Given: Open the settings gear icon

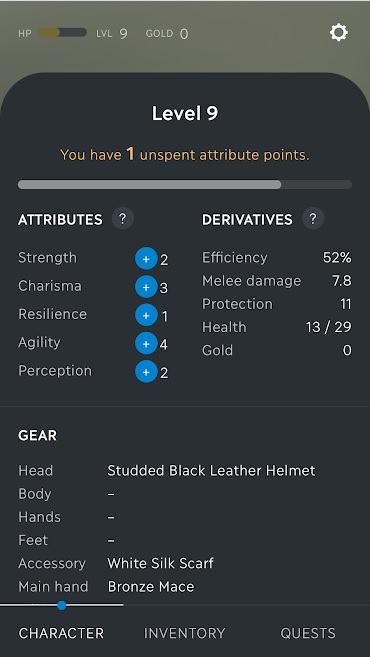Looking at the screenshot, I should click(339, 32).
